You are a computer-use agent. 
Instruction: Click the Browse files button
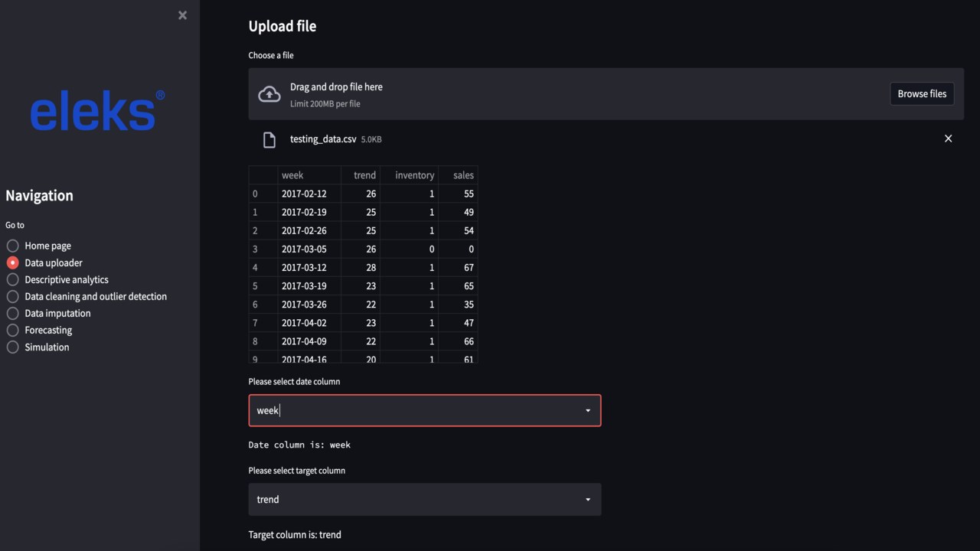(922, 94)
